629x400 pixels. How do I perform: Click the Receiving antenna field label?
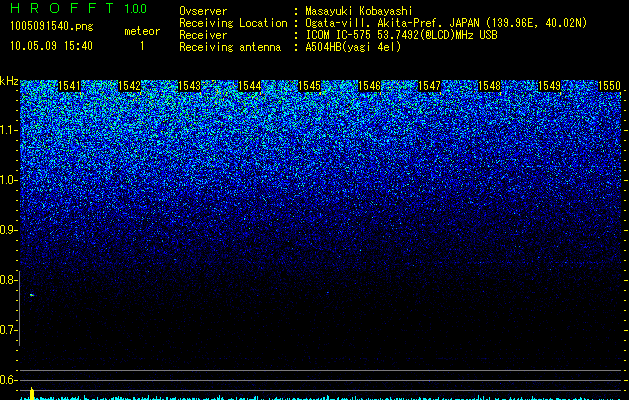click(x=230, y=47)
